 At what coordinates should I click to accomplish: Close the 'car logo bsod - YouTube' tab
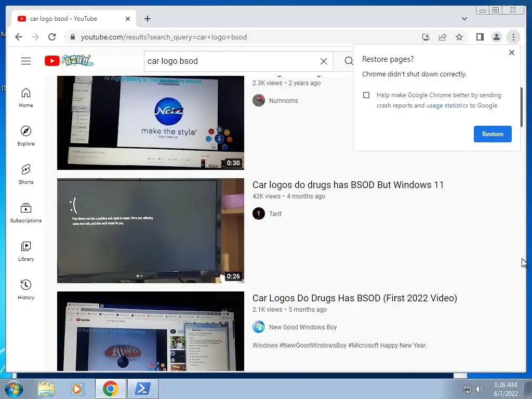click(128, 19)
